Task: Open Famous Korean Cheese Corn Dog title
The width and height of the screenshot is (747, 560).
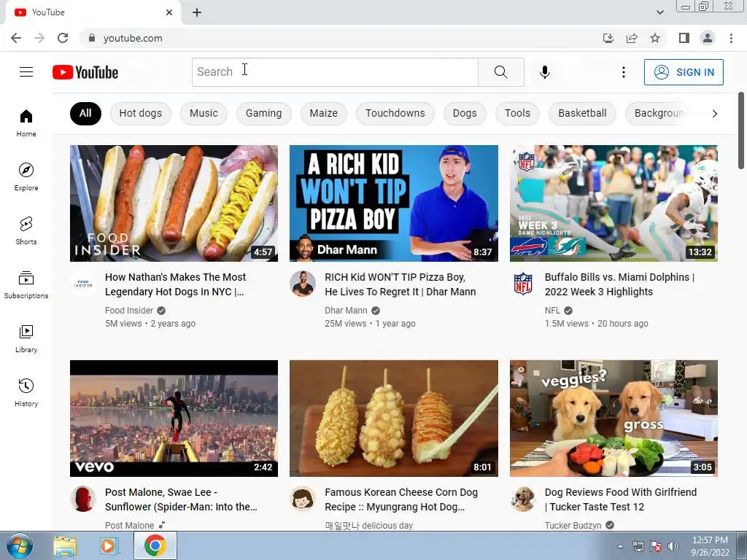Action: coord(401,499)
